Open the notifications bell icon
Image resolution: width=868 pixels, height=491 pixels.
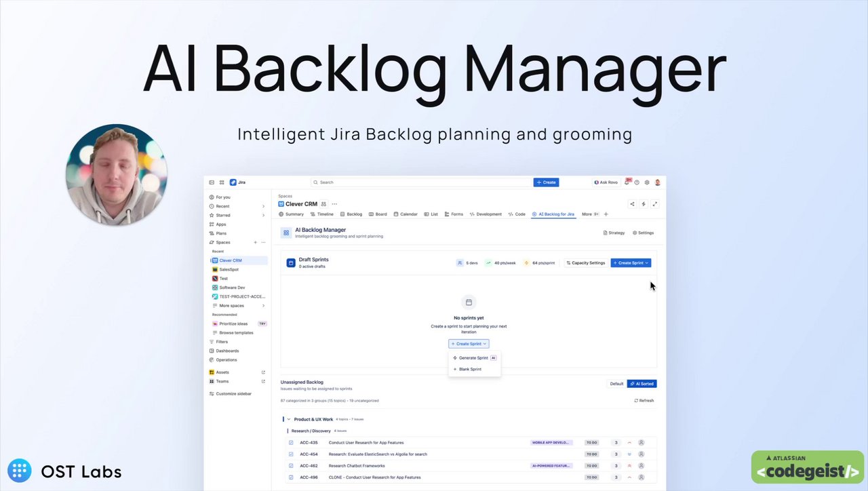(627, 182)
